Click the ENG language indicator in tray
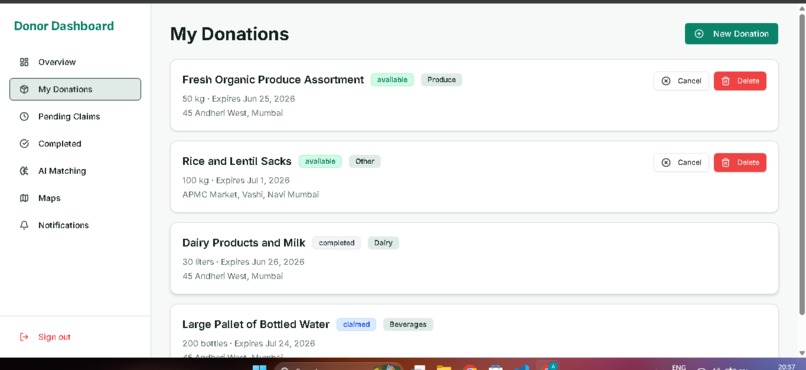The width and height of the screenshot is (806, 370). click(679, 367)
